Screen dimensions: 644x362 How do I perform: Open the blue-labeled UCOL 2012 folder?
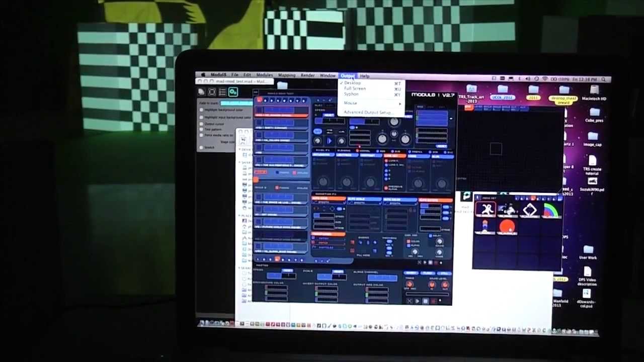[502, 93]
